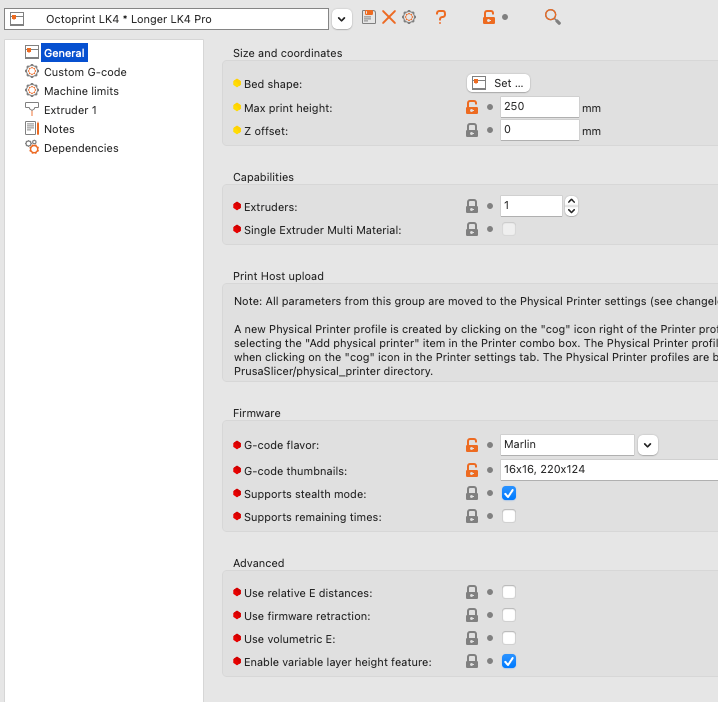The image size is (718, 702).
Task: Open physical printer cog settings
Action: pyautogui.click(x=409, y=17)
